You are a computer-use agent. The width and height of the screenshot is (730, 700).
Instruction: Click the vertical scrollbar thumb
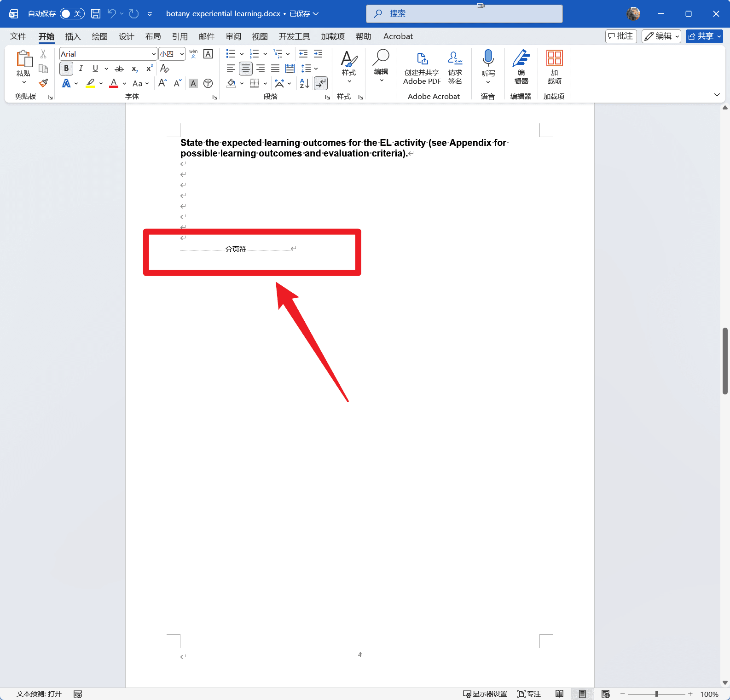point(725,361)
